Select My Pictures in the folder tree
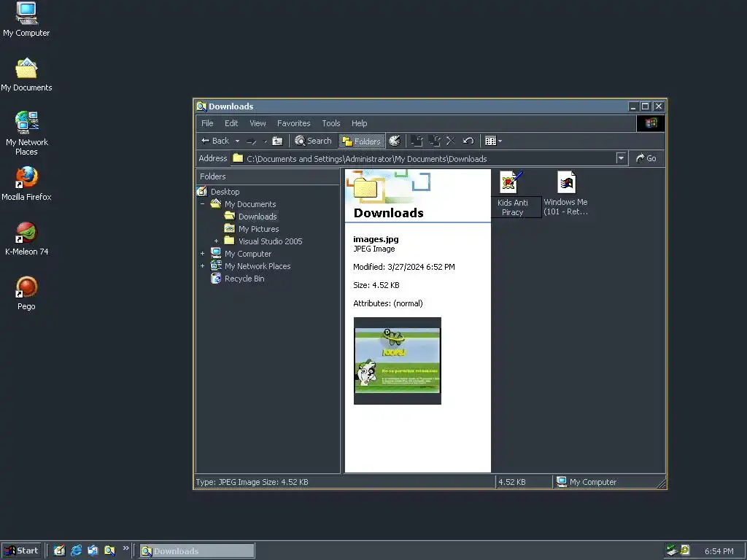The image size is (747, 560). pos(259,229)
